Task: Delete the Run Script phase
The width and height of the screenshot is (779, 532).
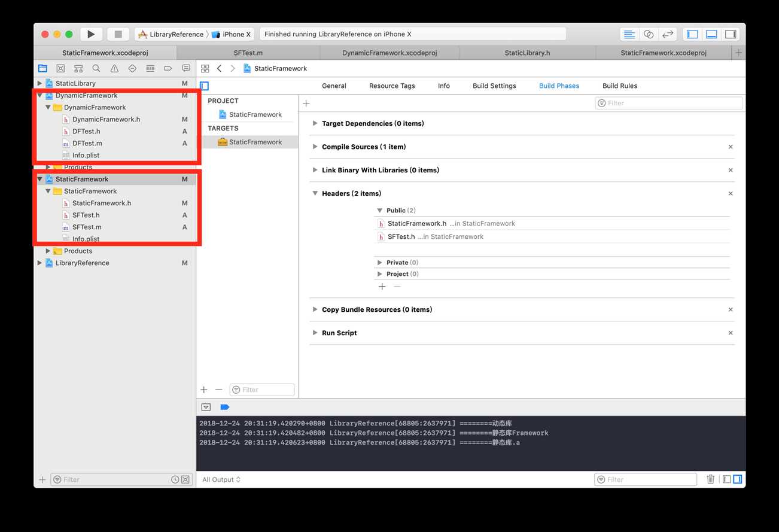Action: [x=731, y=333]
